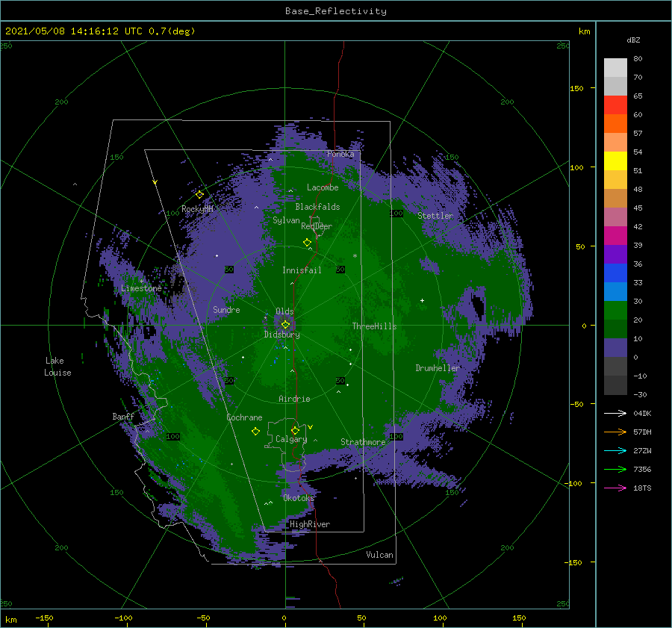This screenshot has height=628, width=672.
Task: Click the Lacombe city label
Action: click(x=323, y=187)
